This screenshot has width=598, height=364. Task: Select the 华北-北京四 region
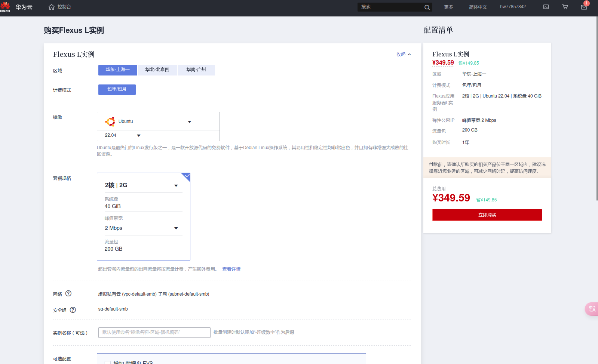[157, 70]
